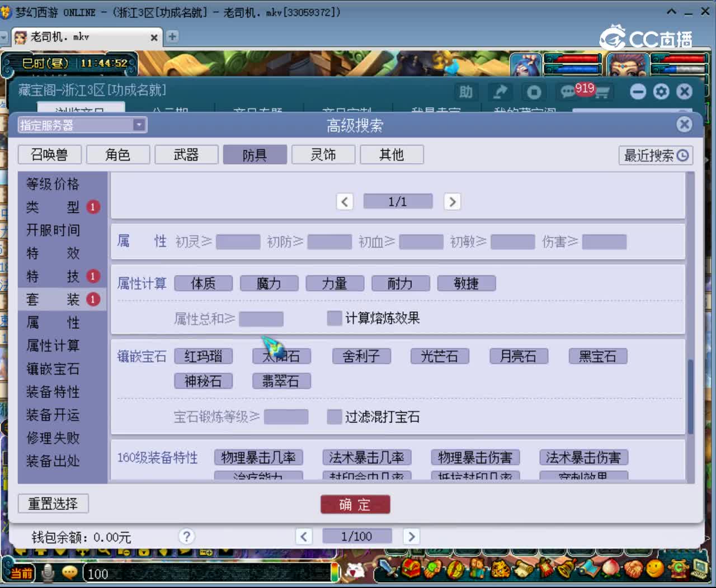
Task: Select the 法术暴击伤害 trait button
Action: click(x=583, y=458)
